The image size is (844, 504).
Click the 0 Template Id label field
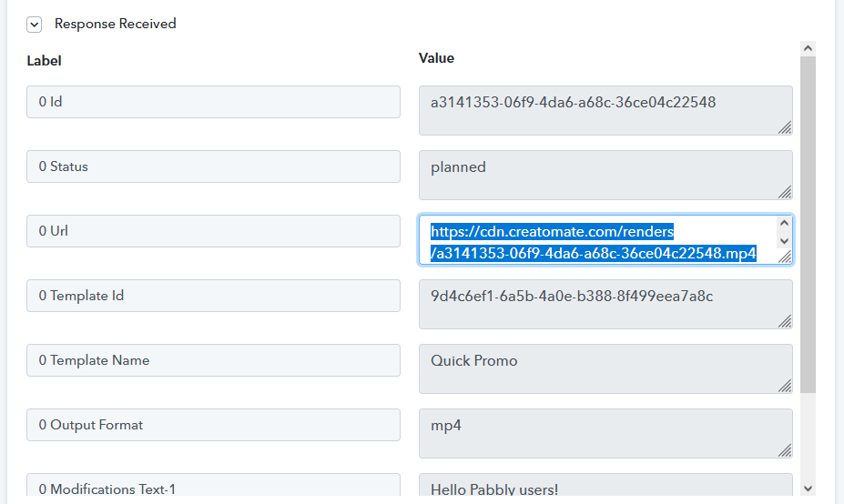point(213,296)
